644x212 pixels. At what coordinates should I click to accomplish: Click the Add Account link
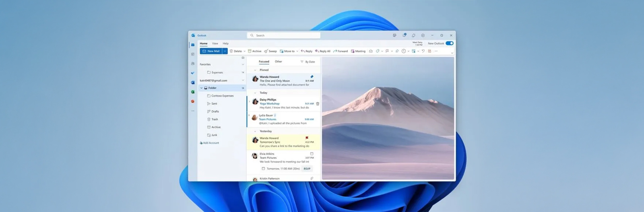pyautogui.click(x=211, y=143)
